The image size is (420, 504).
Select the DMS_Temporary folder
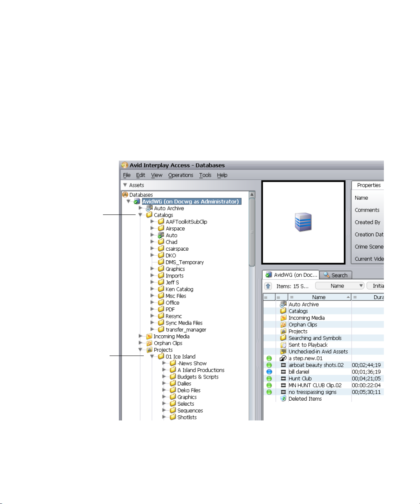click(x=185, y=262)
